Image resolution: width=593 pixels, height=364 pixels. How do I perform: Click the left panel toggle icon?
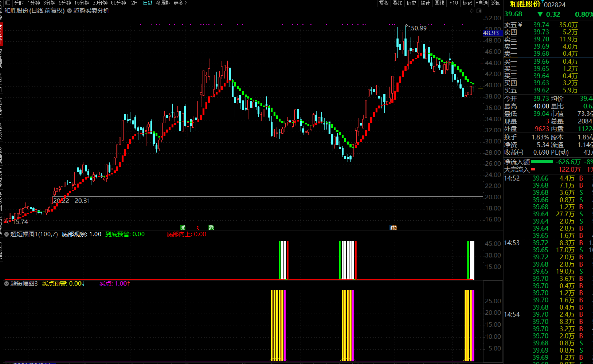[8, 3]
